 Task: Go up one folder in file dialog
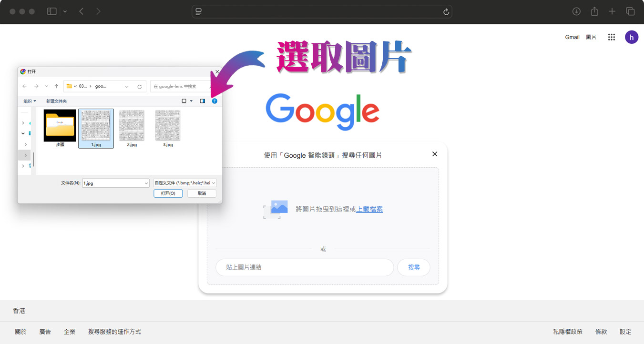pyautogui.click(x=56, y=86)
